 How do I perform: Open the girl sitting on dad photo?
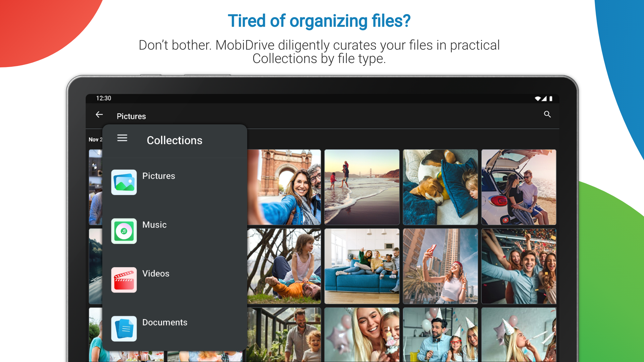tap(284, 266)
